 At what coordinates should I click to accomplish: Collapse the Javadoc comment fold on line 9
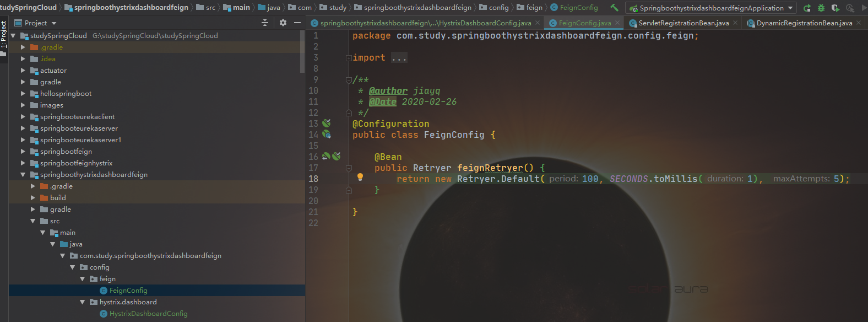pos(349,80)
